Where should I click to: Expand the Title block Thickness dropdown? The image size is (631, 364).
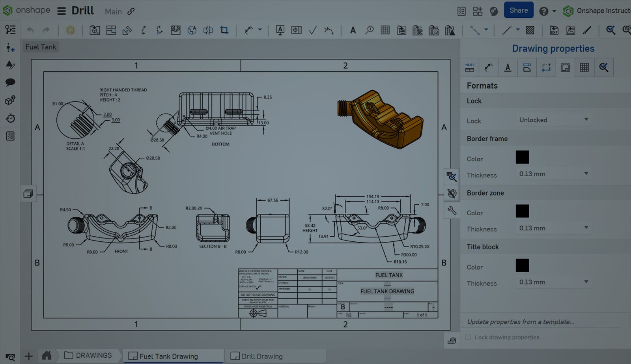tap(553, 282)
